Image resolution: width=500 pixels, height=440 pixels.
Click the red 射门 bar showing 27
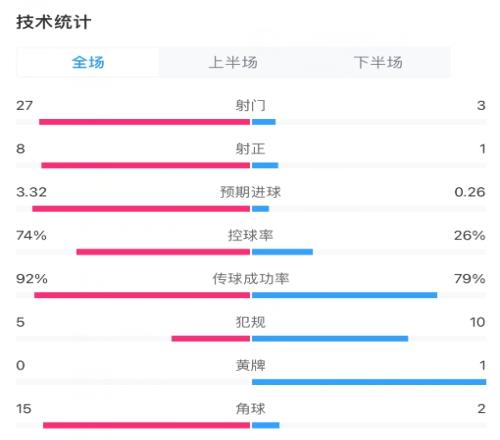pyautogui.click(x=144, y=122)
